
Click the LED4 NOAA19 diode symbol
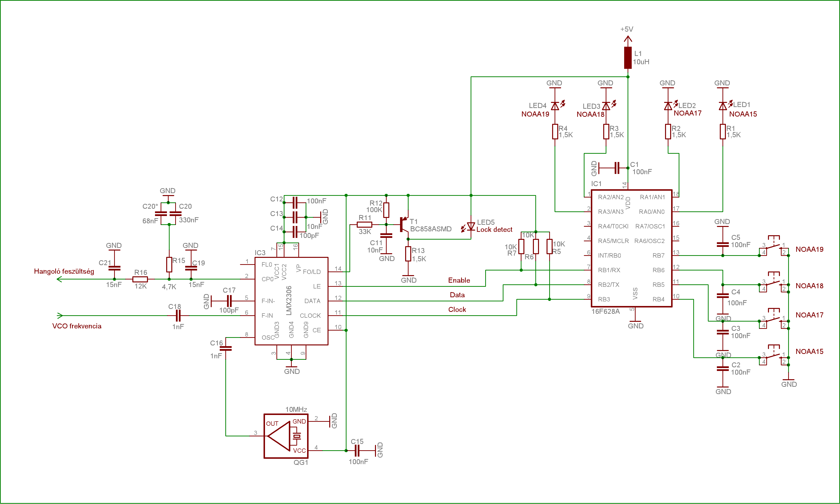coord(555,106)
